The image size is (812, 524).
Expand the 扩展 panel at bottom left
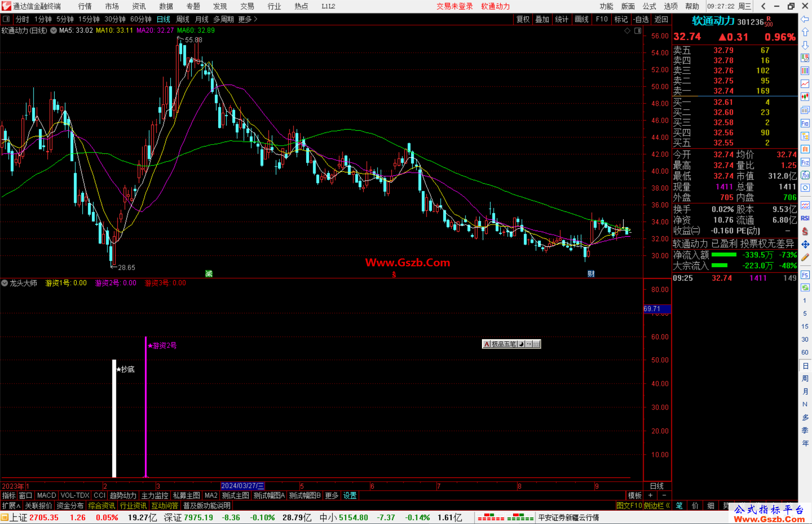tap(11, 506)
